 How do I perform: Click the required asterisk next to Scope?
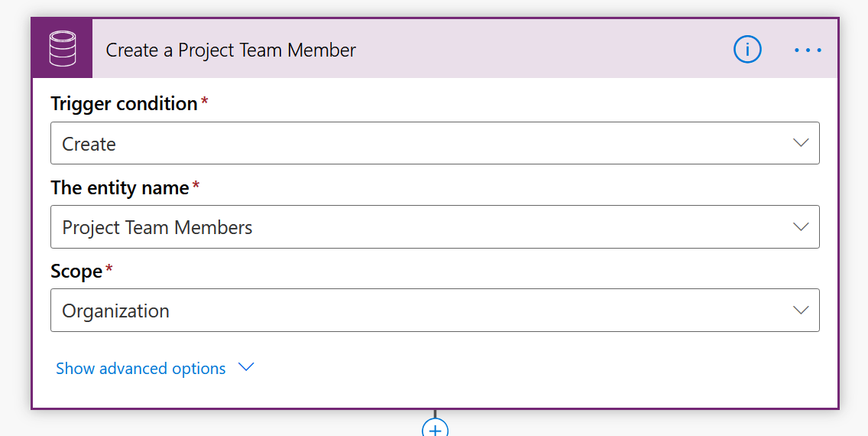click(x=108, y=270)
